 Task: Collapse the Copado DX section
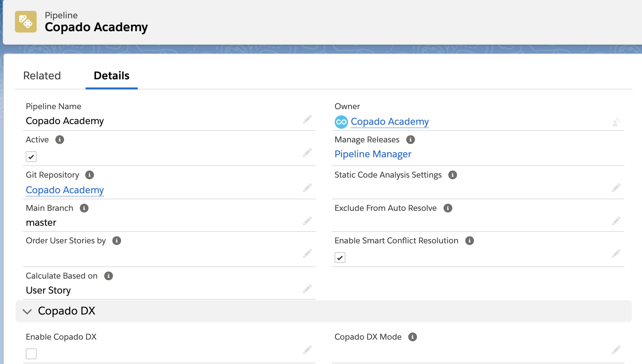click(x=27, y=311)
